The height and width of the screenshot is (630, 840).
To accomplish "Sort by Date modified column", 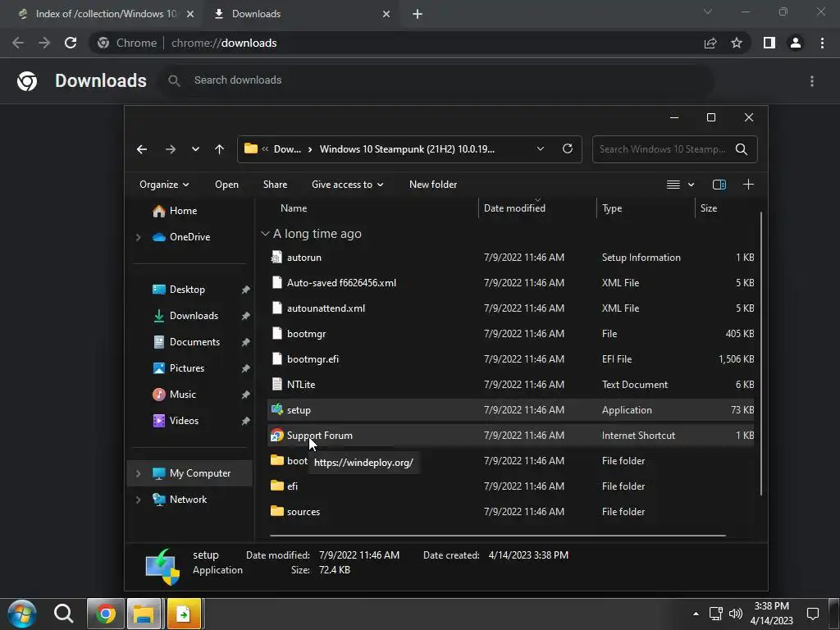I will tap(514, 208).
